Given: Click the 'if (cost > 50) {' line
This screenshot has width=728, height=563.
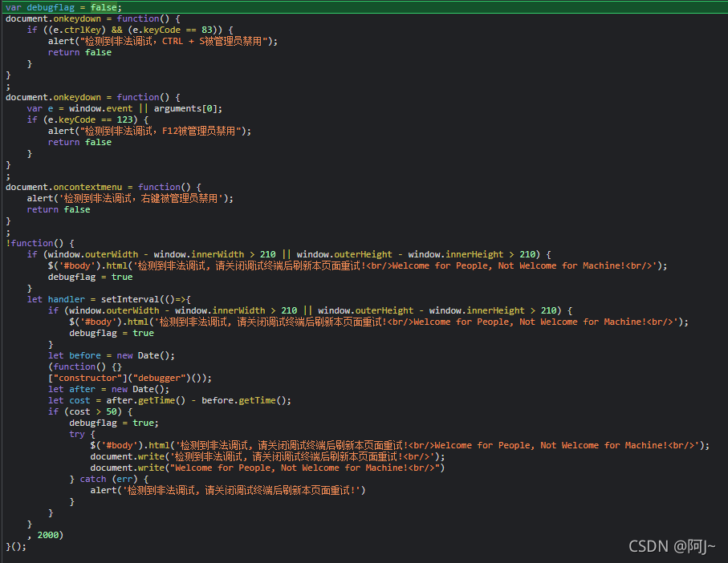Looking at the screenshot, I should (x=90, y=411).
